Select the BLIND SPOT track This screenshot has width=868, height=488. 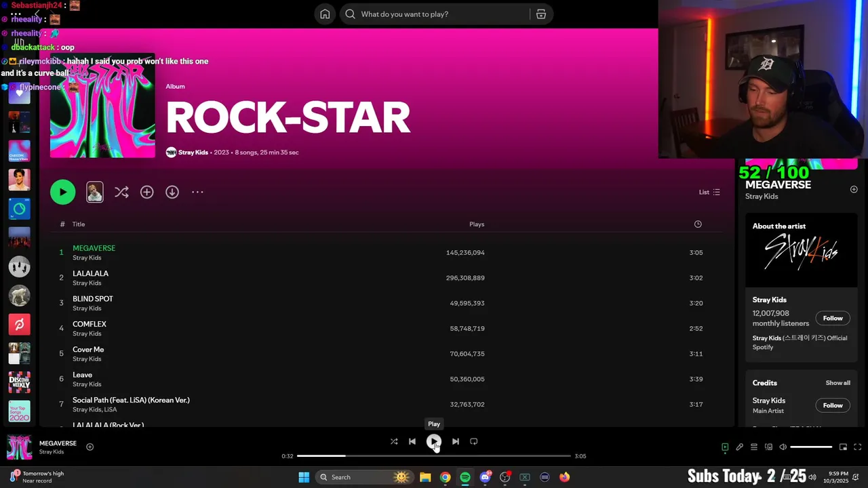tap(387, 303)
